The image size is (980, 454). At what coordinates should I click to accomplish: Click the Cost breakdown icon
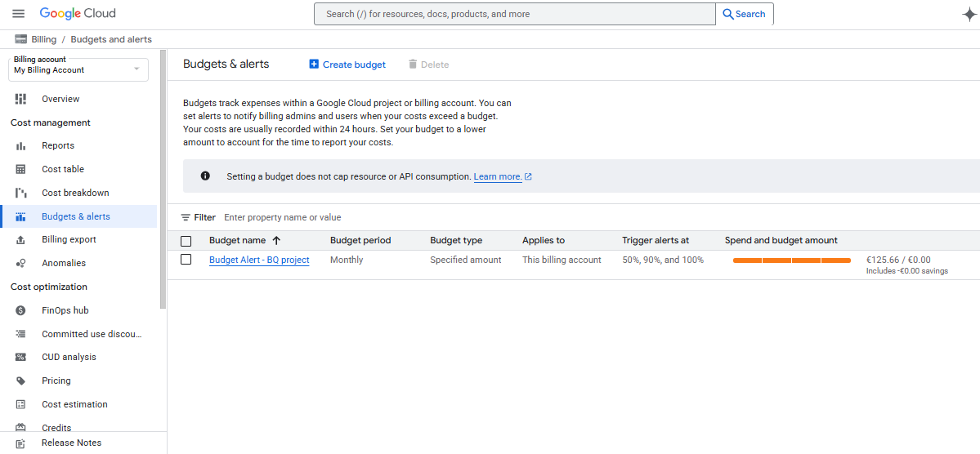(20, 193)
